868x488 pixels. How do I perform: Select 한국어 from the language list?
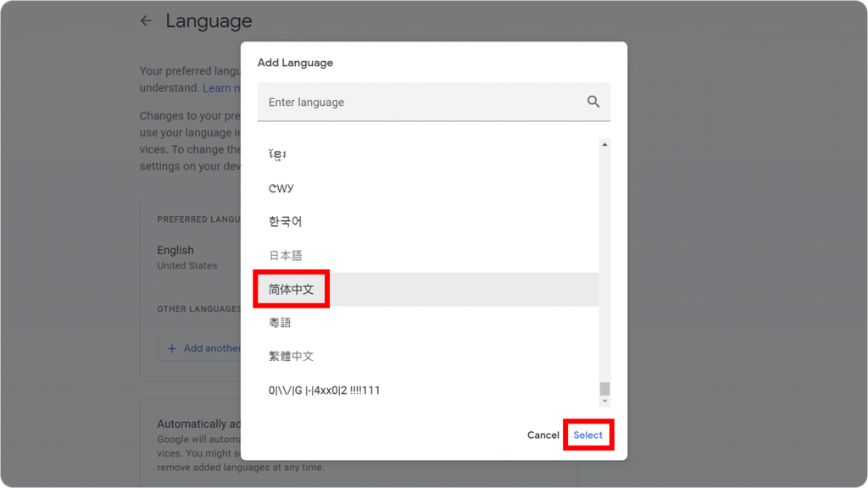coord(287,221)
